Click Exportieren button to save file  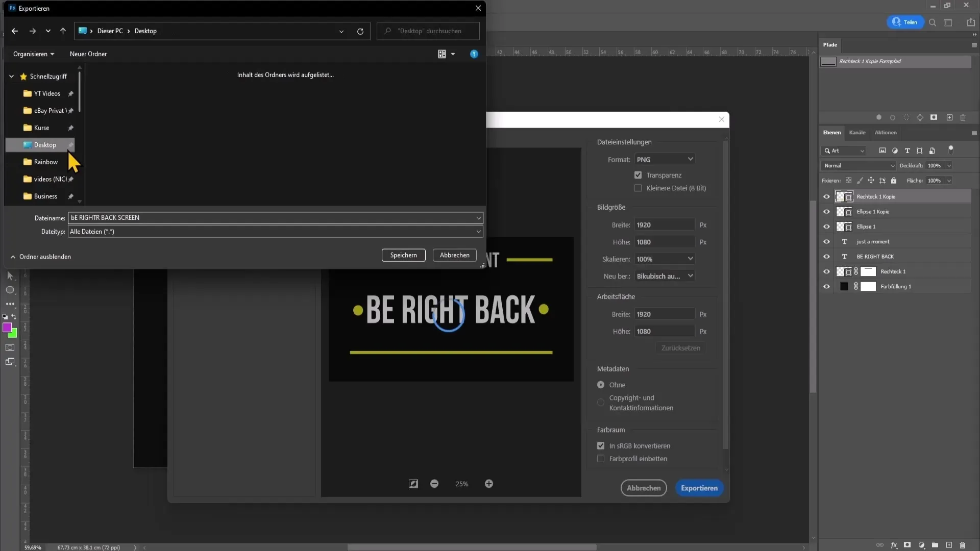[x=699, y=488]
